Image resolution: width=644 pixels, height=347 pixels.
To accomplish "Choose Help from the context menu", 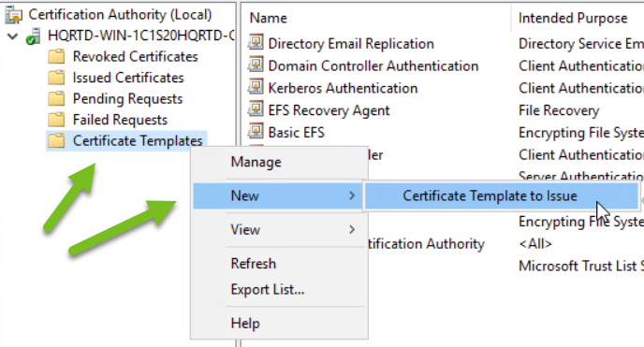I will pyautogui.click(x=279, y=324).
